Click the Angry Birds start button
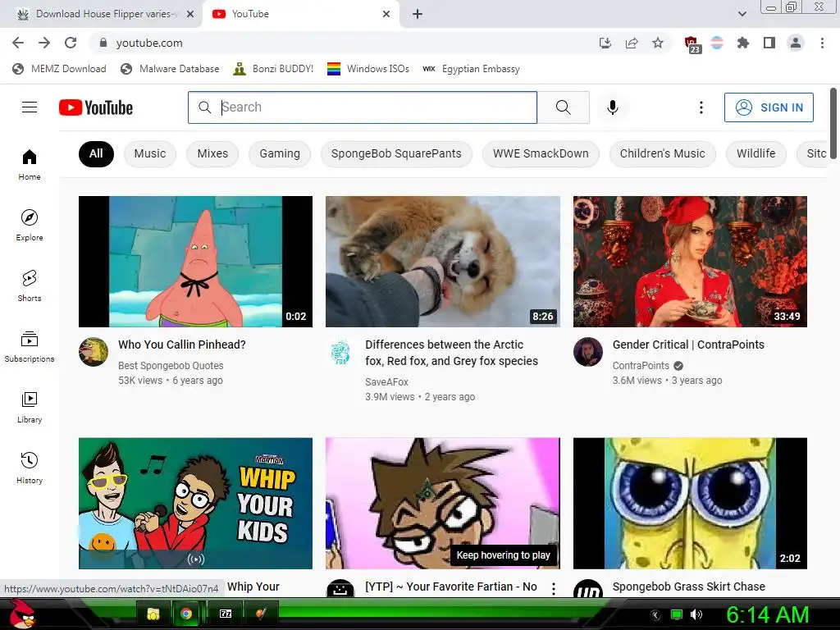 [x=22, y=614]
